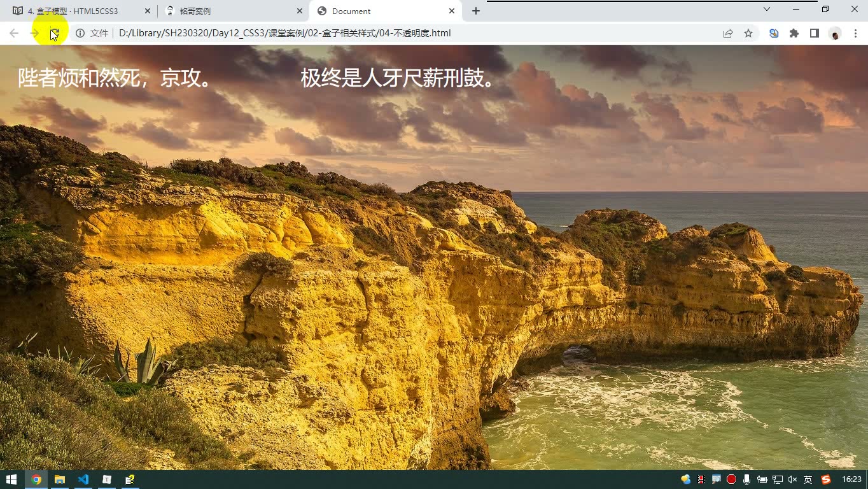The height and width of the screenshot is (489, 868).
Task: Open a new browser tab
Action: click(x=475, y=11)
